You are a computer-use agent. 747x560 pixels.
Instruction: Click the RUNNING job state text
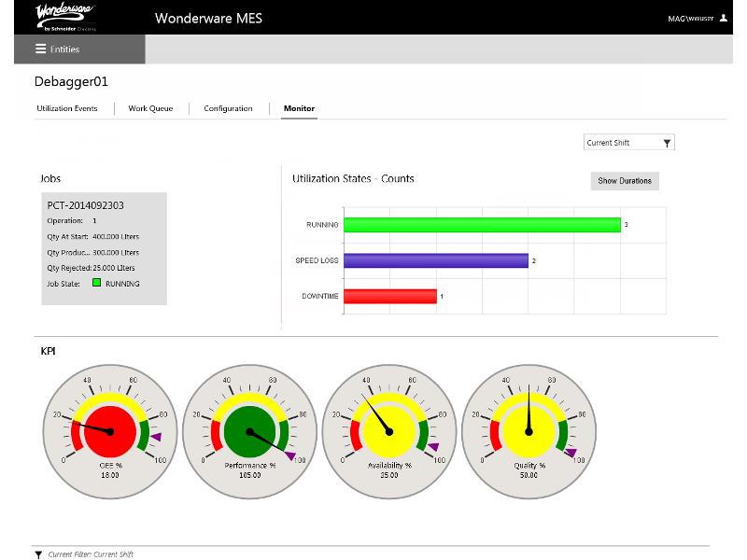(122, 284)
